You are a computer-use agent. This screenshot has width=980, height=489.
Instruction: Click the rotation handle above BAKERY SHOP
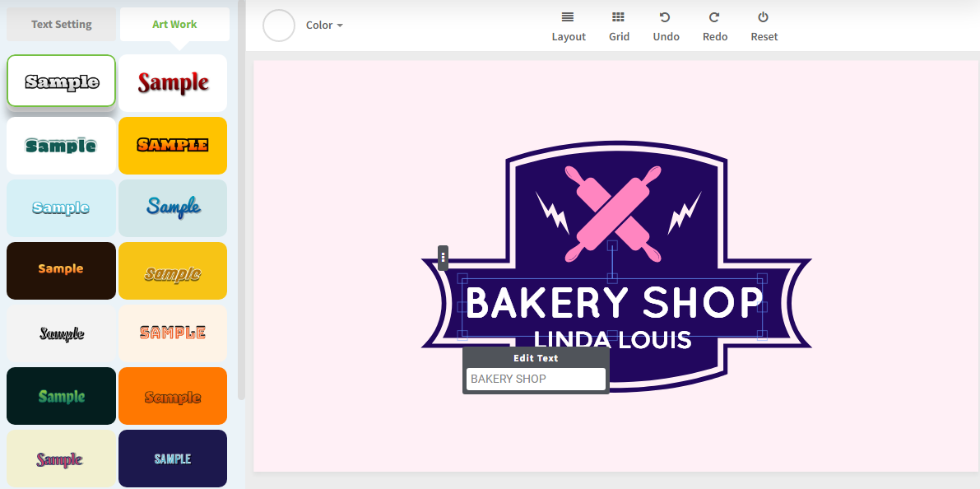613,245
